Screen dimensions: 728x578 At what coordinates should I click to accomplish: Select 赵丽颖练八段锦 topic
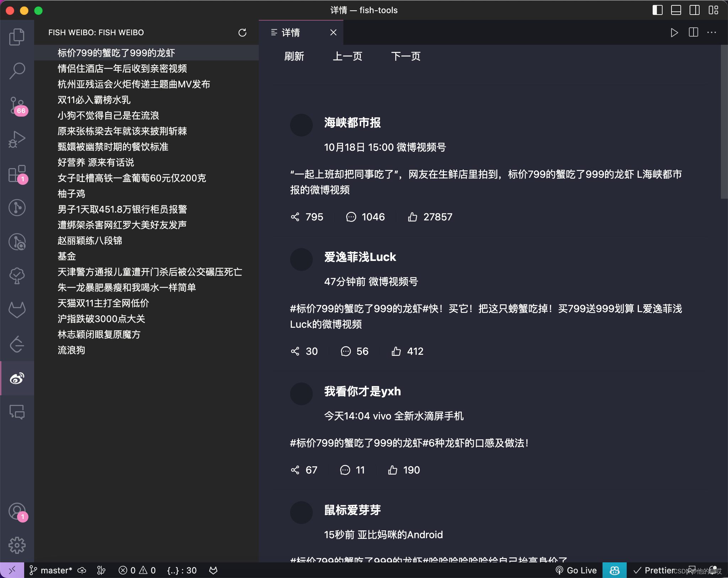coord(146,240)
